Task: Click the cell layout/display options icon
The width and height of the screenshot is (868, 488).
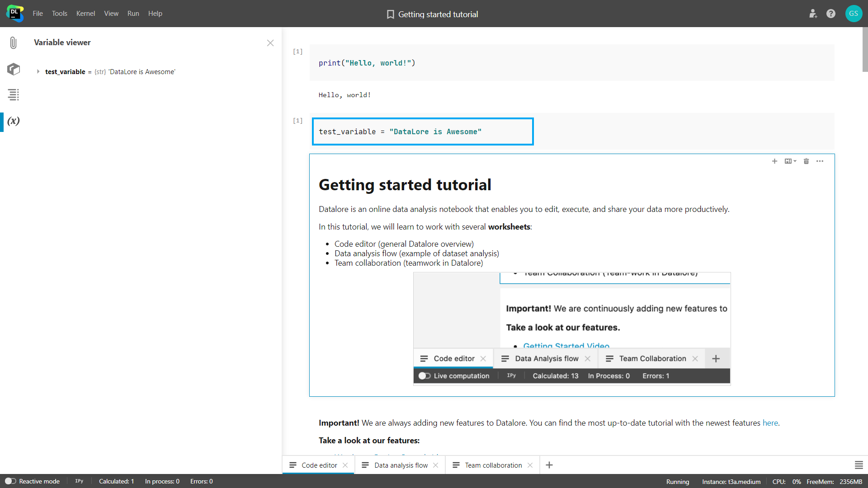Action: [x=791, y=161]
